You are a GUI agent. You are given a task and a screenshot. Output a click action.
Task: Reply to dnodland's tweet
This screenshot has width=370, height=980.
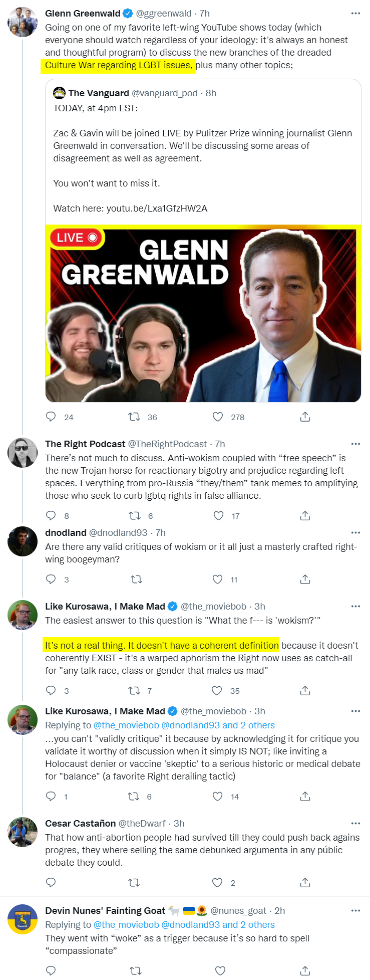(51, 579)
